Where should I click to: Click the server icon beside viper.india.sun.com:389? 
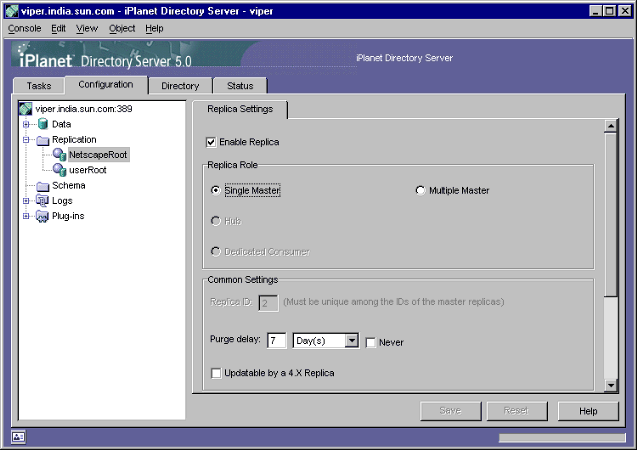point(26,108)
